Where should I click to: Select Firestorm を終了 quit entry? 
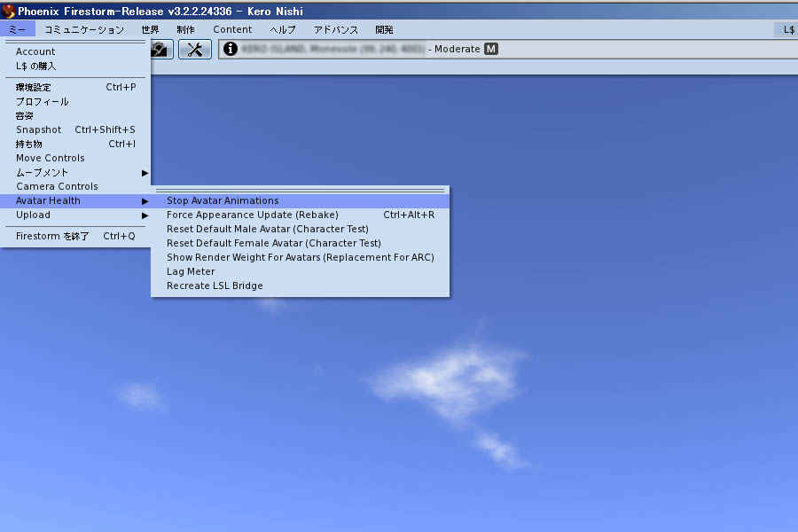(75, 236)
